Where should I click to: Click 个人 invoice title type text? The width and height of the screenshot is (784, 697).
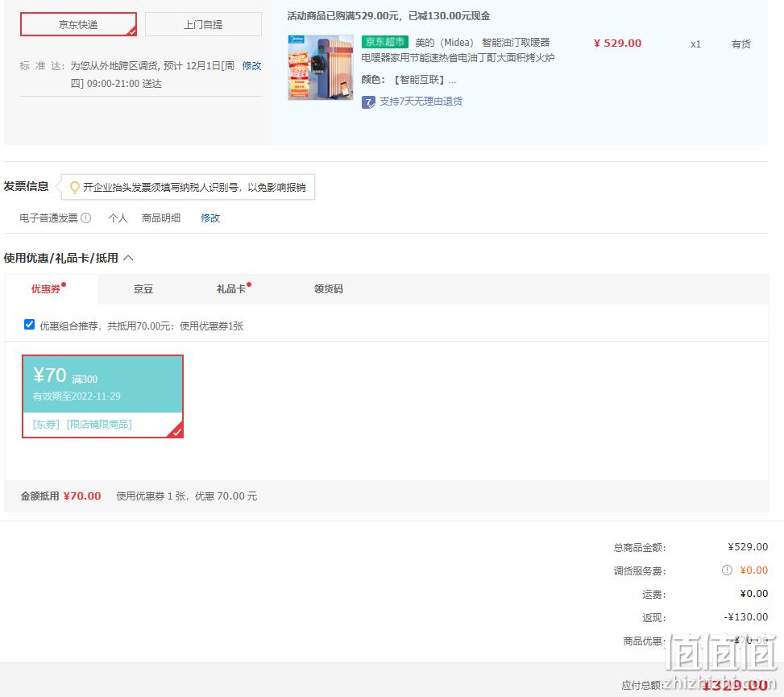coord(118,218)
